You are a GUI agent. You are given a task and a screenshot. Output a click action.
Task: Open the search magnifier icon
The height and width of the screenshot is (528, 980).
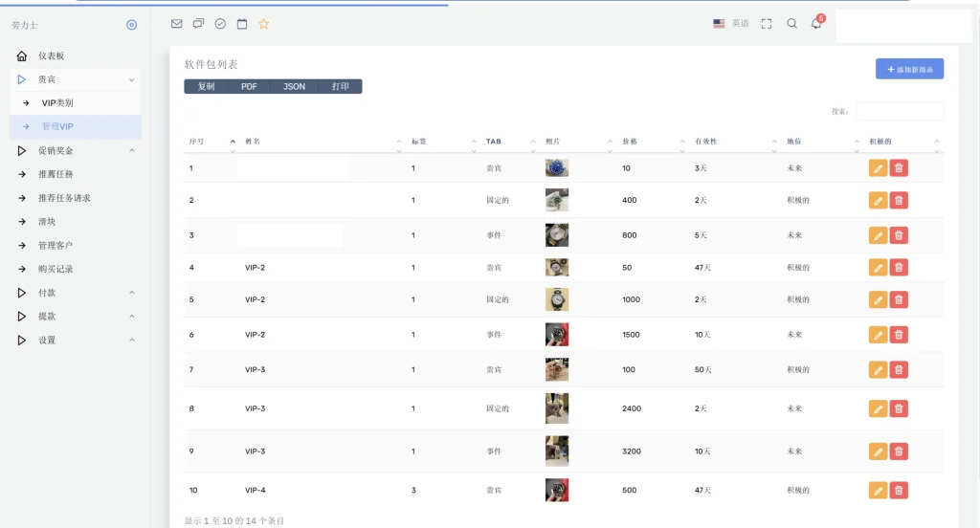point(791,24)
